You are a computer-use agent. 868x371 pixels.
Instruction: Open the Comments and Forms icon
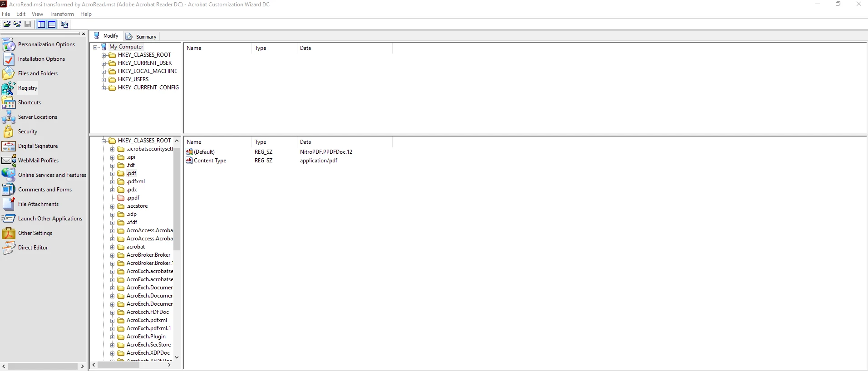click(x=9, y=190)
